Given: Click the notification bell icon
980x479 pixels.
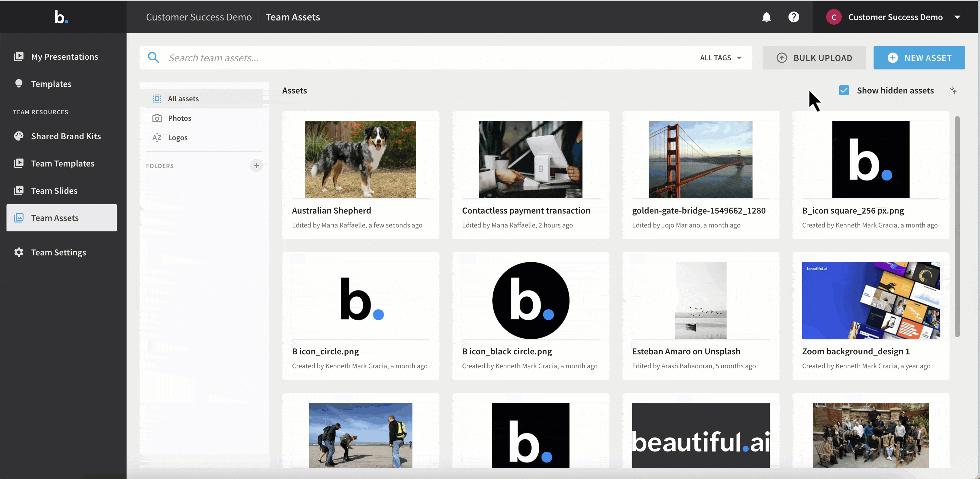Looking at the screenshot, I should pos(766,17).
